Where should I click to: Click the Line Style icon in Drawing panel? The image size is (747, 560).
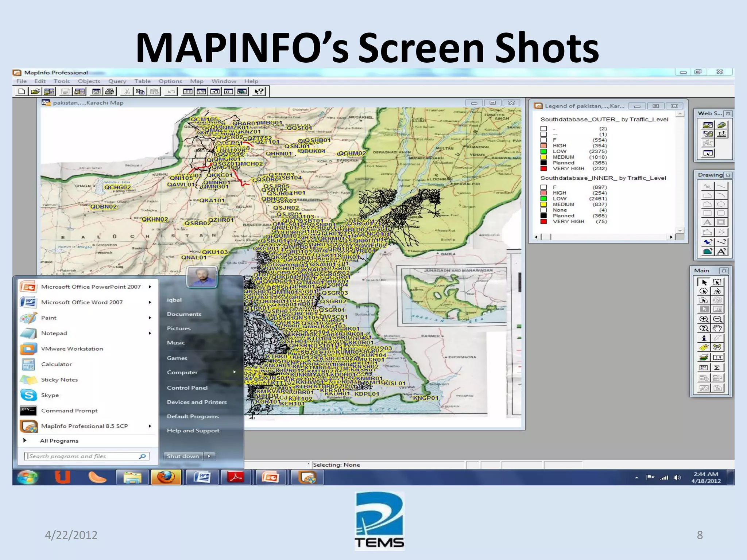coord(721,242)
